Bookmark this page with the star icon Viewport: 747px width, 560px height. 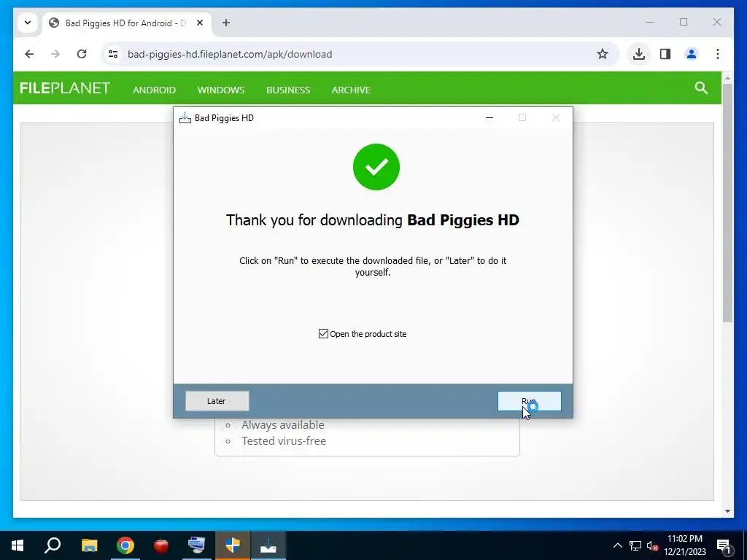pyautogui.click(x=602, y=54)
